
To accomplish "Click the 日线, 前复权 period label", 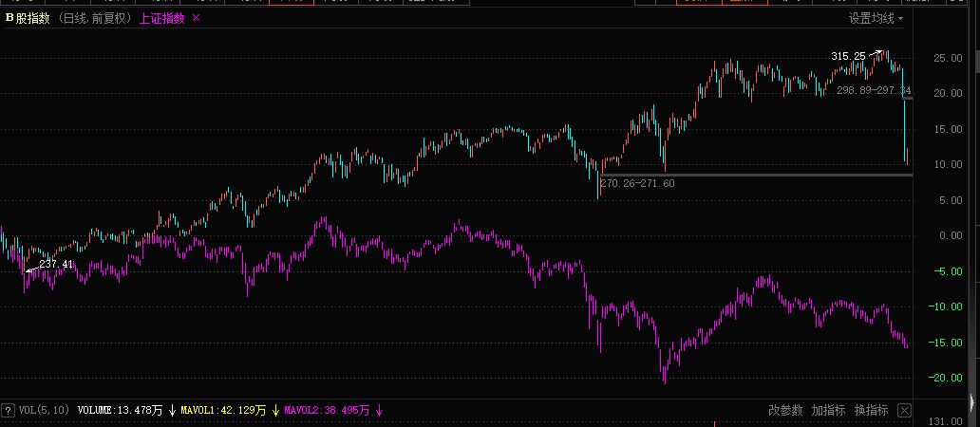I will (97, 18).
